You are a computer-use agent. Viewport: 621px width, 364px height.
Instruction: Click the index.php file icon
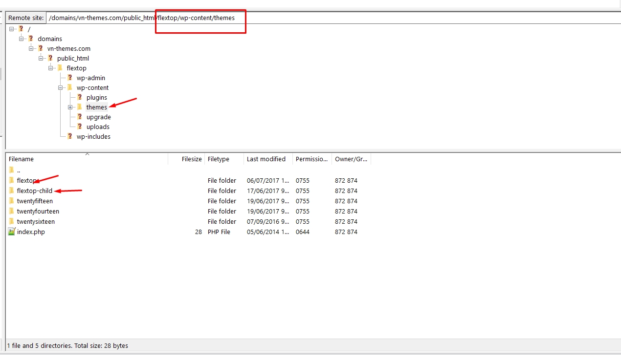tap(12, 232)
